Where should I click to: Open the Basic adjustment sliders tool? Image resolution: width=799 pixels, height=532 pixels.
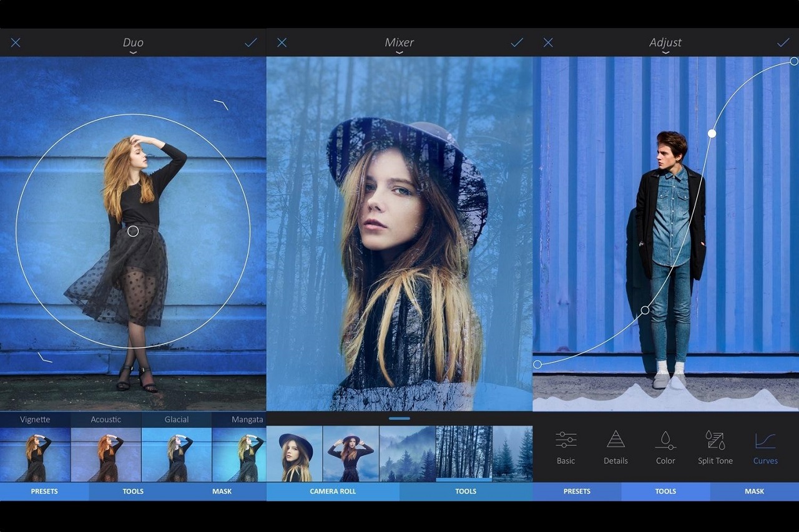point(566,448)
